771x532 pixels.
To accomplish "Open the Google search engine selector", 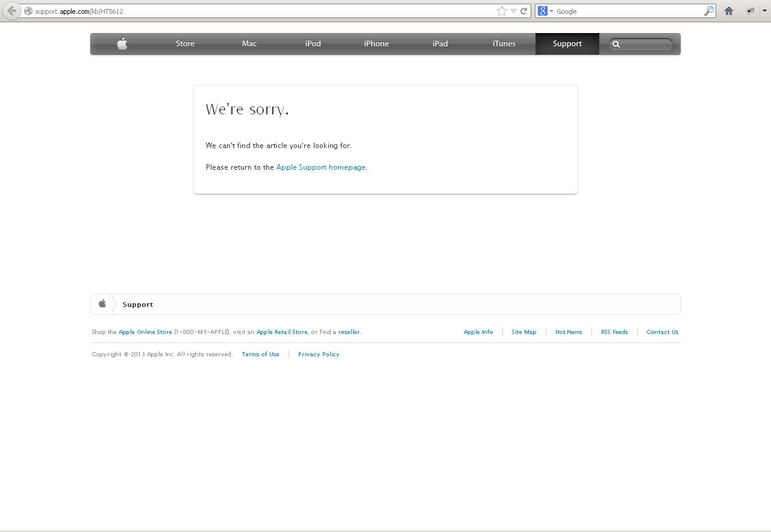I will click(x=545, y=11).
